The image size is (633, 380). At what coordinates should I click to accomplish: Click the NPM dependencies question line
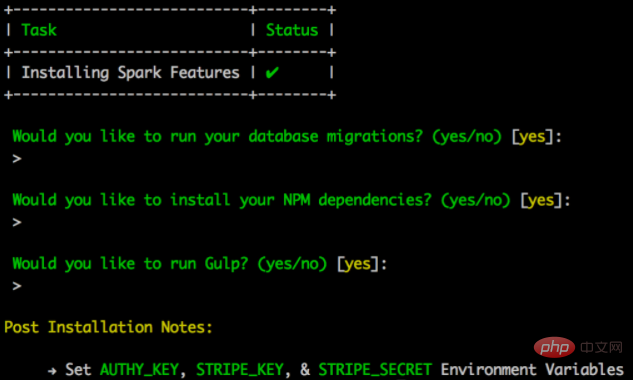pyautogui.click(x=291, y=200)
